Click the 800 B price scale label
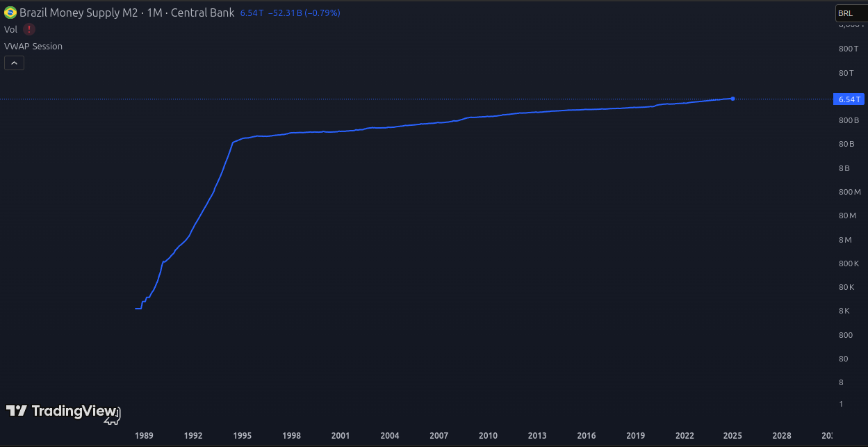 click(x=849, y=120)
